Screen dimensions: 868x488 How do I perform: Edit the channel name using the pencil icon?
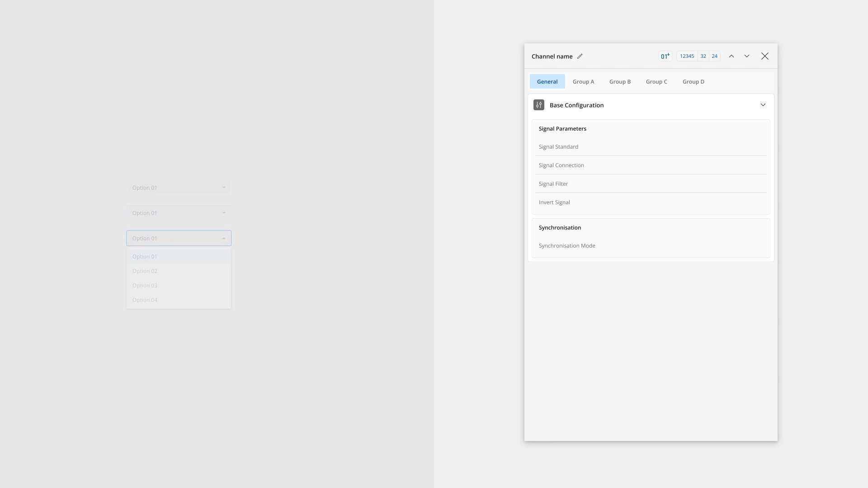580,56
